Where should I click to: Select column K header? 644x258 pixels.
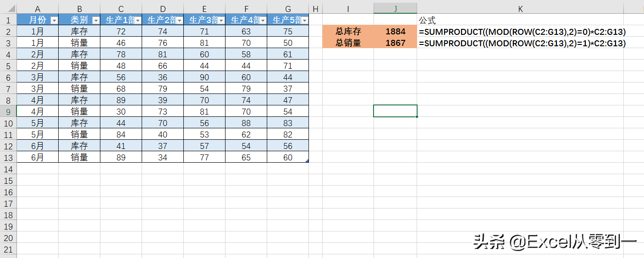520,9
